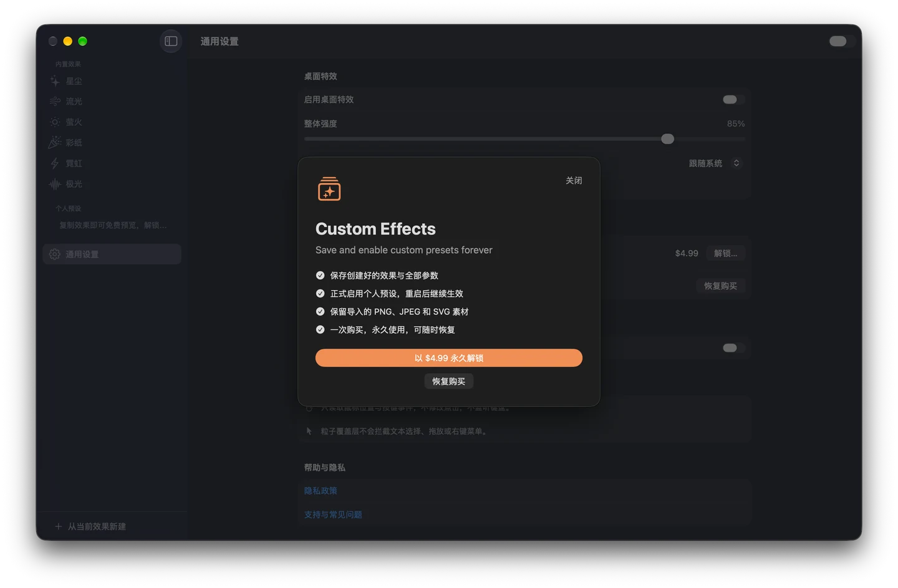Click 恢复购买 button in background settings
This screenshot has width=898, height=588.
721,286
